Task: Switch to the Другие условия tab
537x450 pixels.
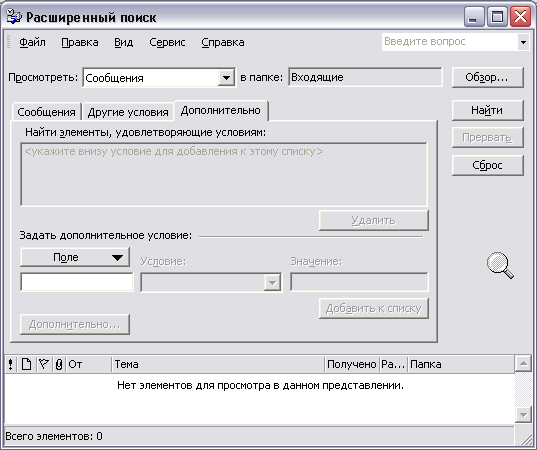Action: (128, 112)
